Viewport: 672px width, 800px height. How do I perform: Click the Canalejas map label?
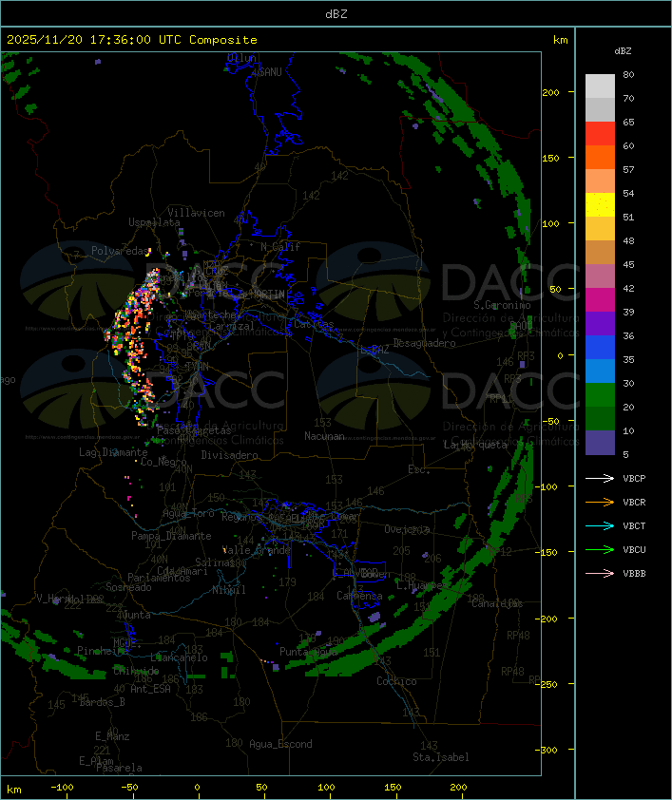[497, 603]
